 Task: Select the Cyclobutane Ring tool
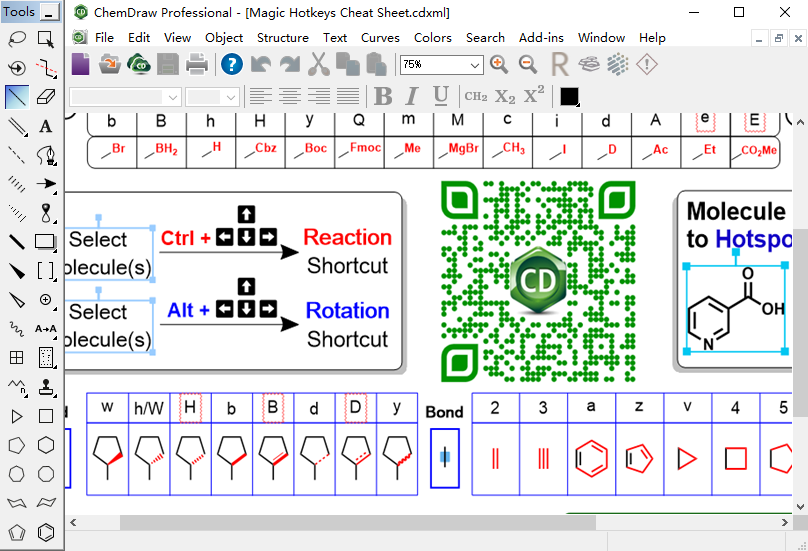46,416
